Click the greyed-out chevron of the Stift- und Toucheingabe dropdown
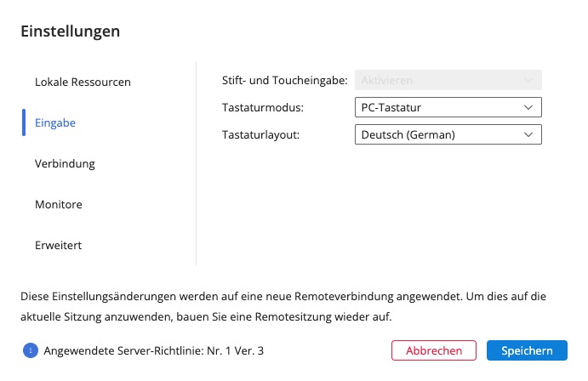This screenshot has width=588, height=381. coord(528,81)
